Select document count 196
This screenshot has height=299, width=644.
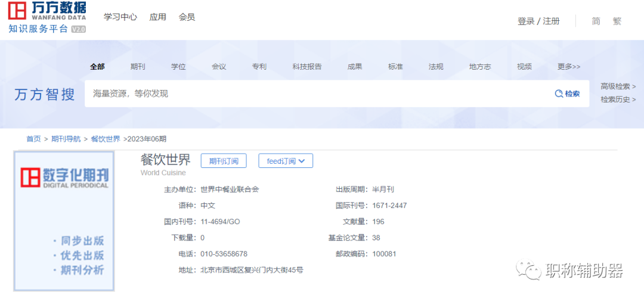coord(378,222)
